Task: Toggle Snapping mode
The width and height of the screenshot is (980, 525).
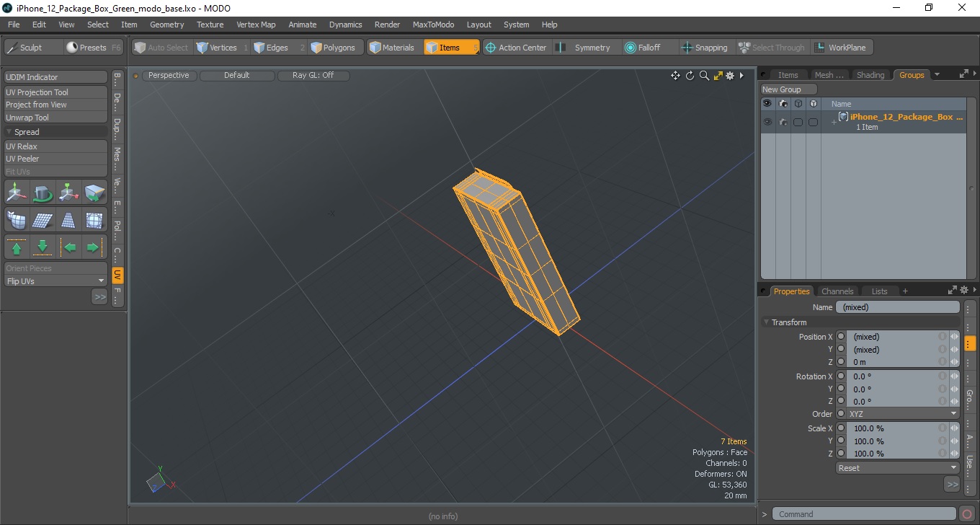Action: point(705,48)
